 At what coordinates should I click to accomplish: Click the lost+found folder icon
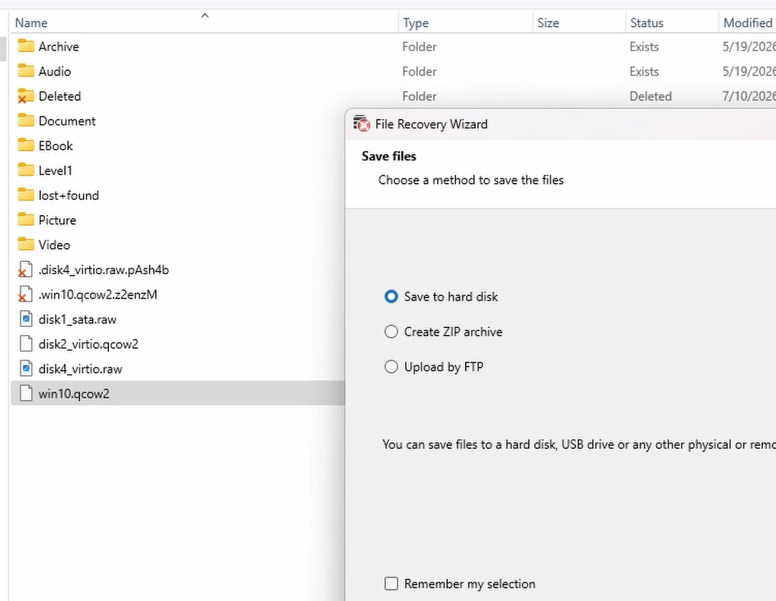pos(26,195)
